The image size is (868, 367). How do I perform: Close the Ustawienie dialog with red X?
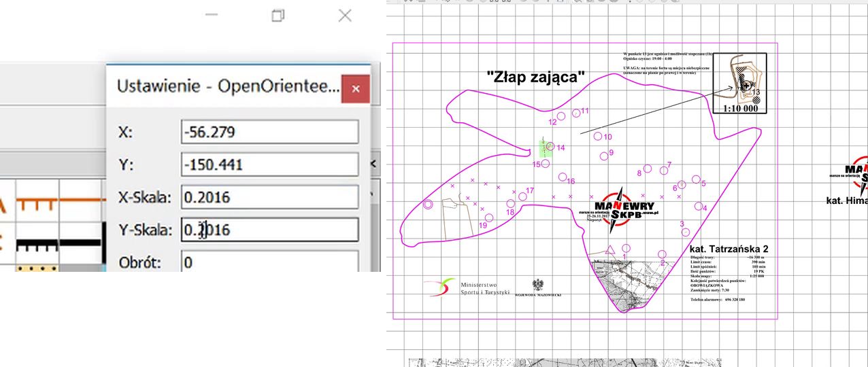356,88
